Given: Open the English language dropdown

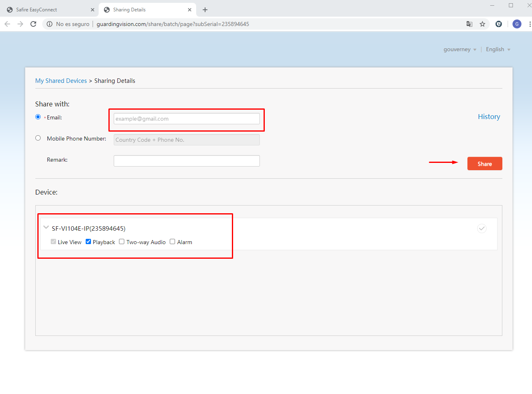Looking at the screenshot, I should pos(498,50).
